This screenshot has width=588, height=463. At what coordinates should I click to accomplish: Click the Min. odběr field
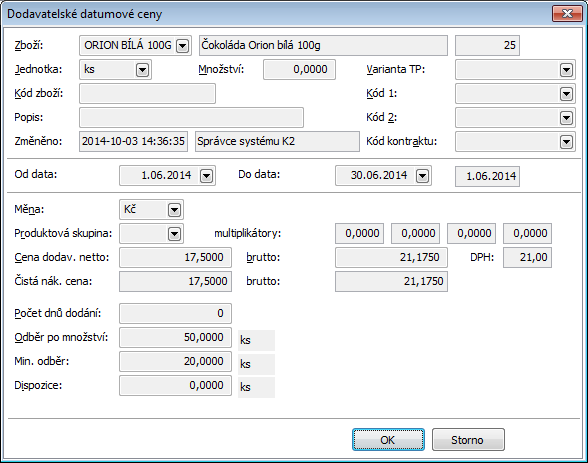pyautogui.click(x=176, y=361)
